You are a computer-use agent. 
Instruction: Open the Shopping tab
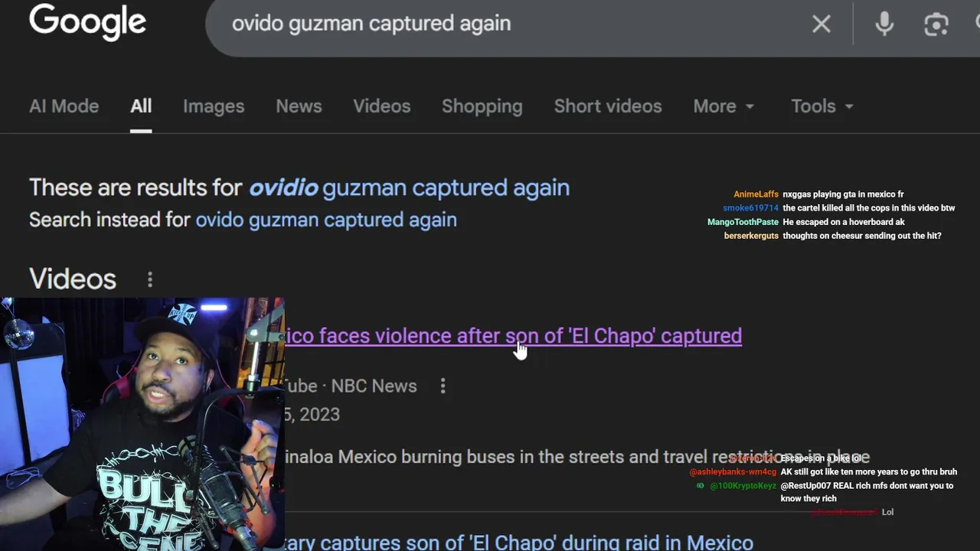coord(482,106)
